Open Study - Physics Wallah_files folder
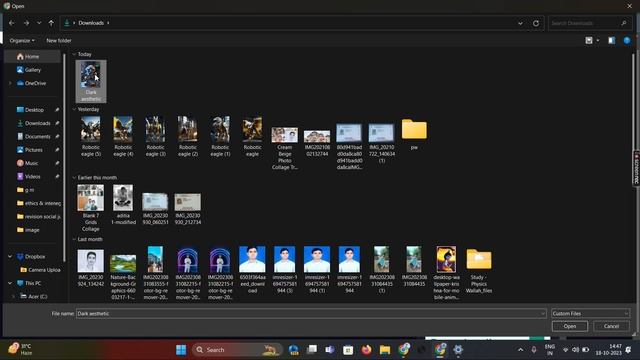Screen dimensions: 640x360 point(479,271)
